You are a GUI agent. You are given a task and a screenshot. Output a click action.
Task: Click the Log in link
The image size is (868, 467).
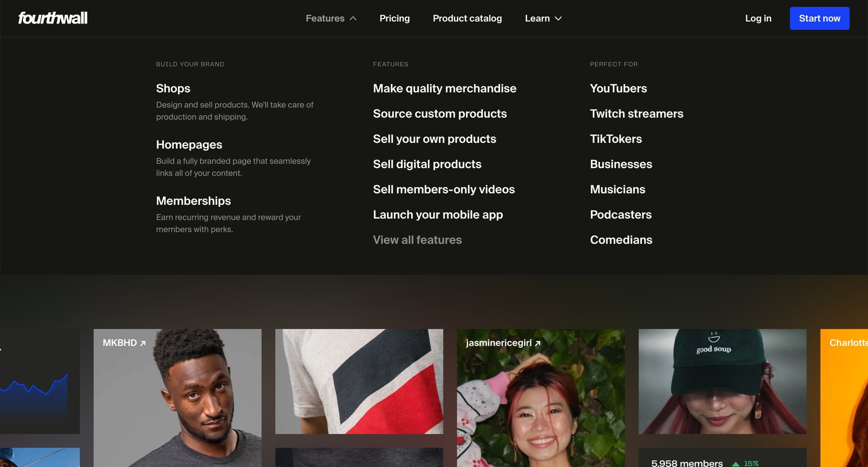click(x=758, y=18)
